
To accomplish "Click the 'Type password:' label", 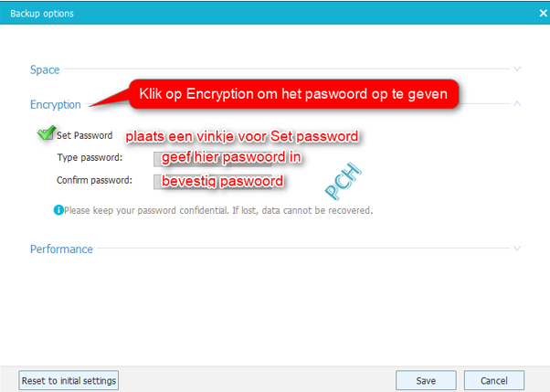I will 90,157.
